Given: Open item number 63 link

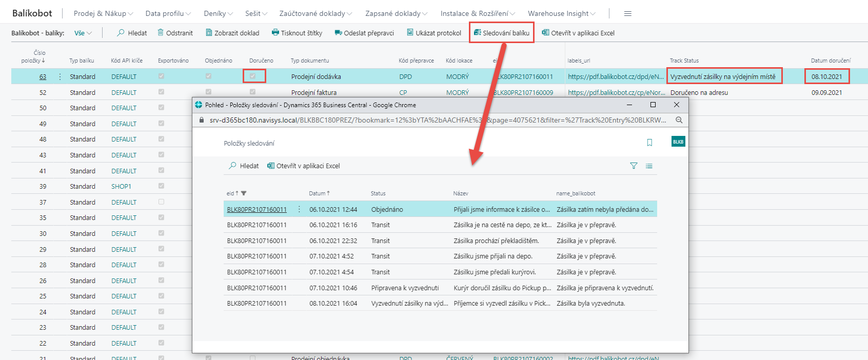Looking at the screenshot, I should pyautogui.click(x=43, y=76).
